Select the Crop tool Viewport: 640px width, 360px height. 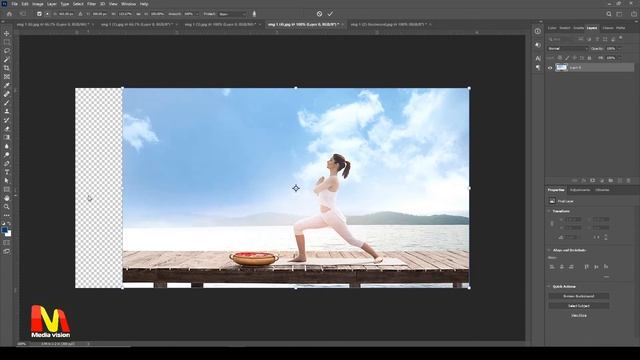pos(7,68)
